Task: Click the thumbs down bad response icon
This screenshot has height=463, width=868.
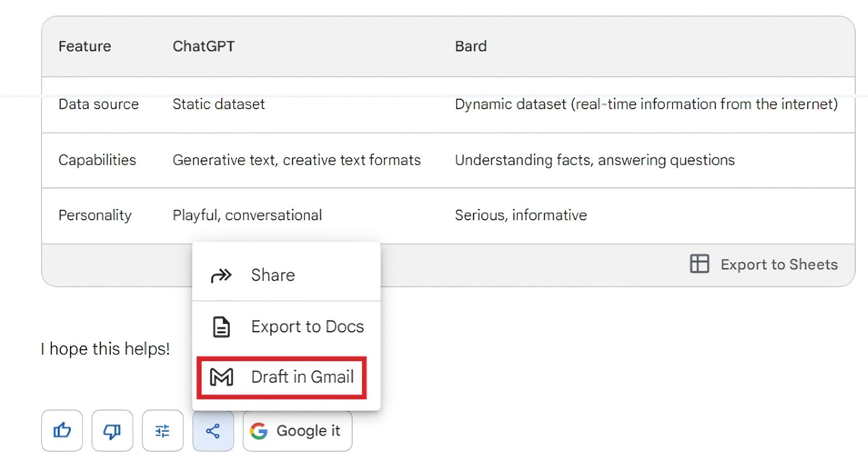Action: pyautogui.click(x=112, y=430)
